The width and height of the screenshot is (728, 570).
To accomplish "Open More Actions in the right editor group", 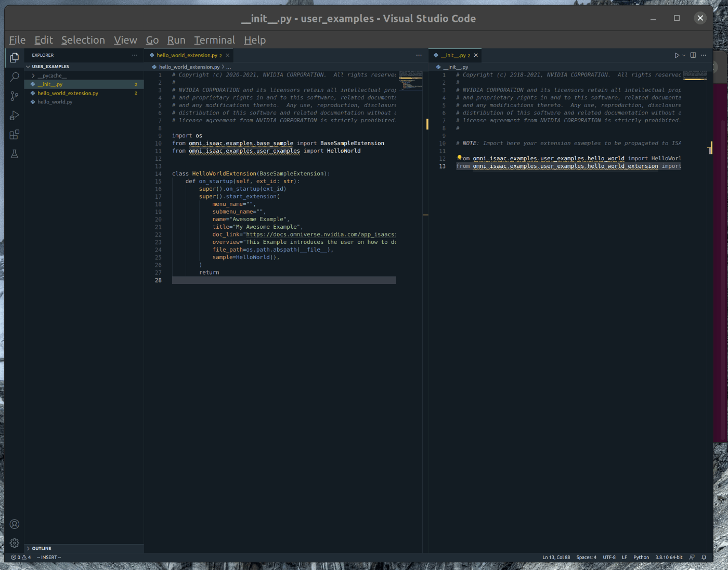I will 704,55.
